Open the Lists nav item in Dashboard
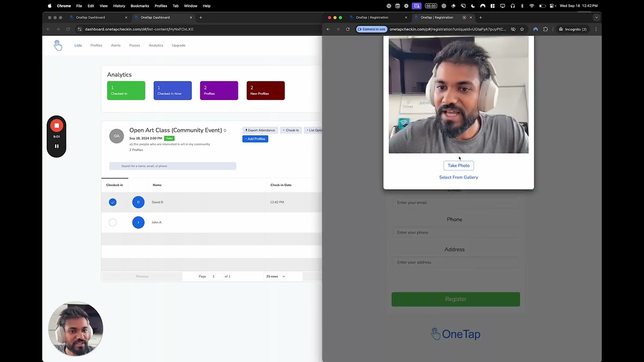Screen dimensions: 644x362 coord(78,45)
